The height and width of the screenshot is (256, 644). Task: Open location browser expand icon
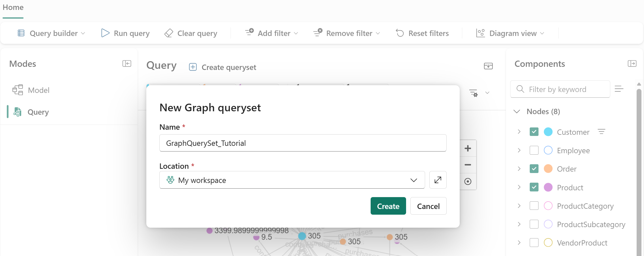tap(438, 180)
